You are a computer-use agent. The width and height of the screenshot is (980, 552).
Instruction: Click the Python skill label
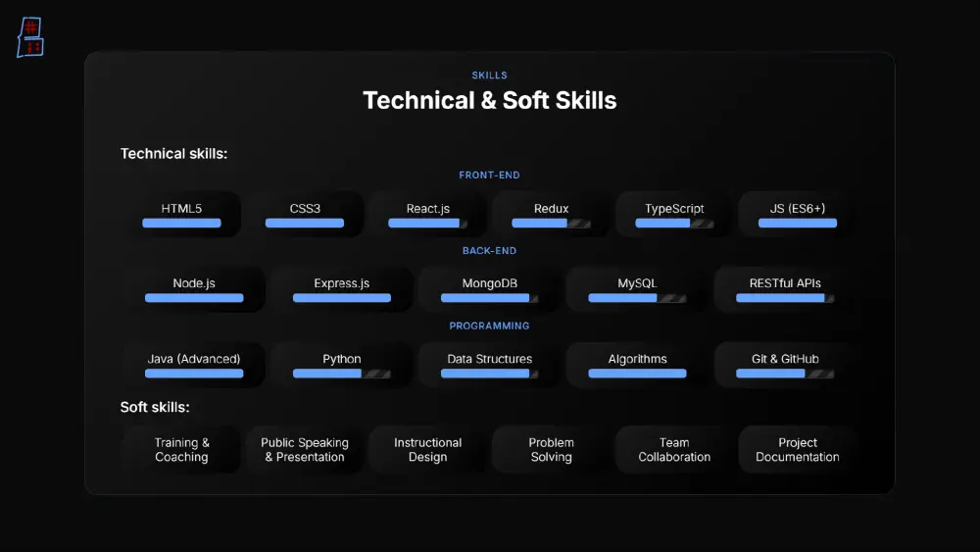pos(341,359)
